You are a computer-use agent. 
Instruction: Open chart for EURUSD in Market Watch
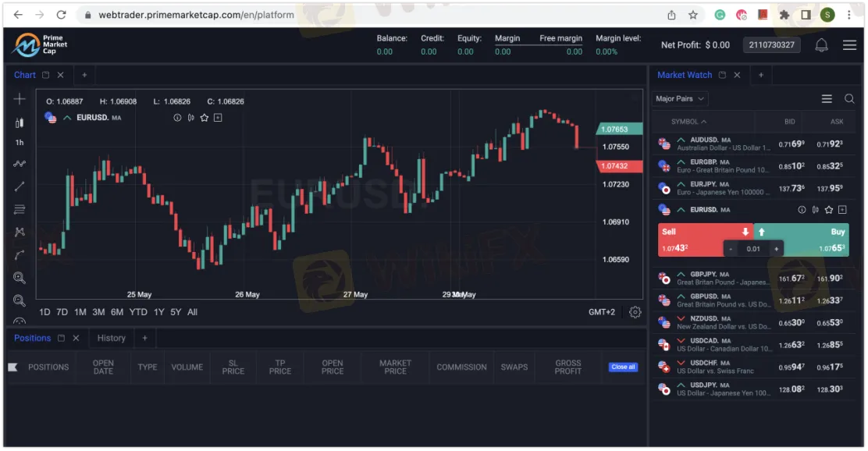coord(816,210)
